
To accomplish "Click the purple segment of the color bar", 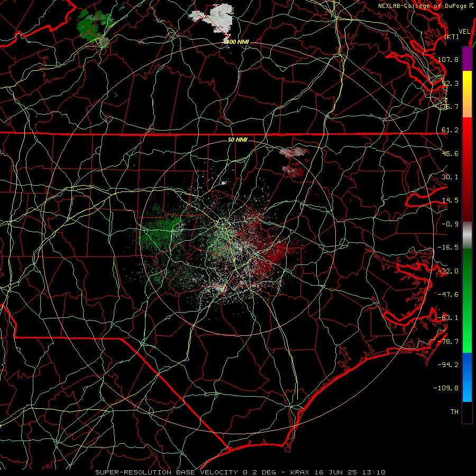I will coord(467,59).
